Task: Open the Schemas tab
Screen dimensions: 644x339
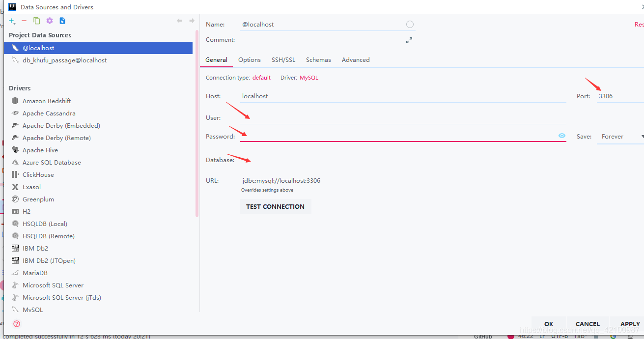Action: click(x=318, y=60)
